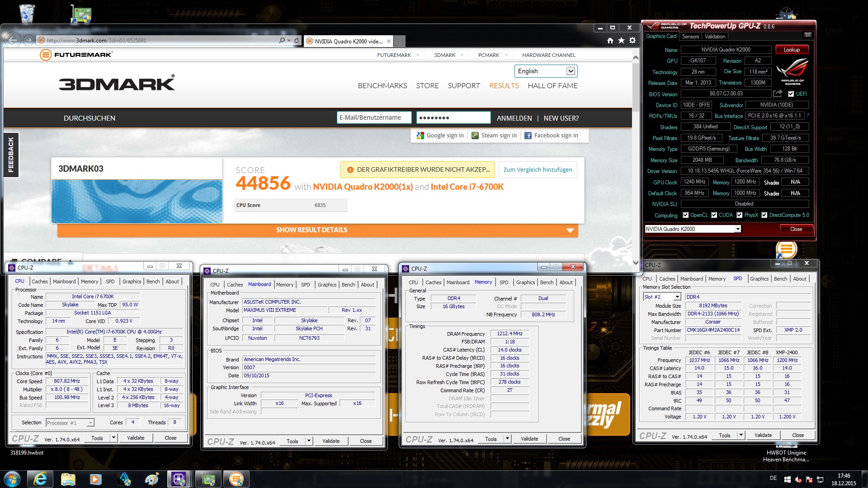The width and height of the screenshot is (868, 488).
Task: Click Zum Vergleich hinzufügen button
Action: click(x=538, y=170)
